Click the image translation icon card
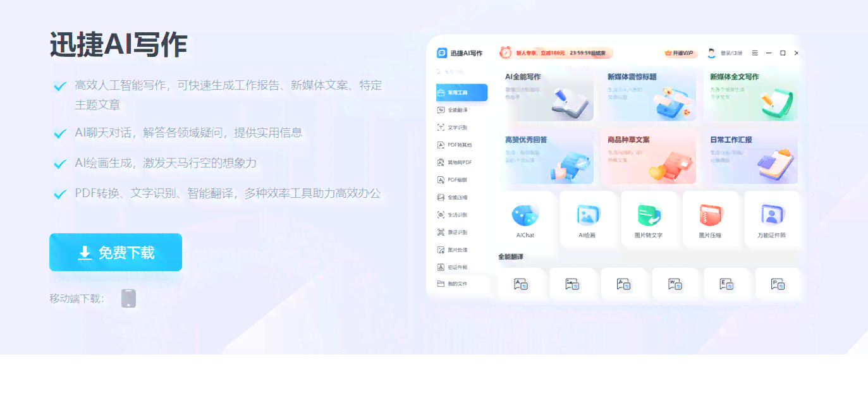This screenshot has height=393, width=868. (x=573, y=284)
